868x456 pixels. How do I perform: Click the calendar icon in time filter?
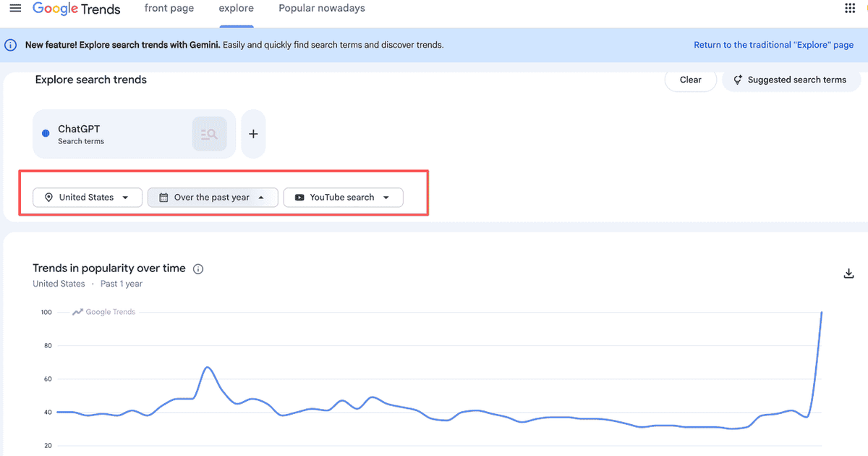163,197
